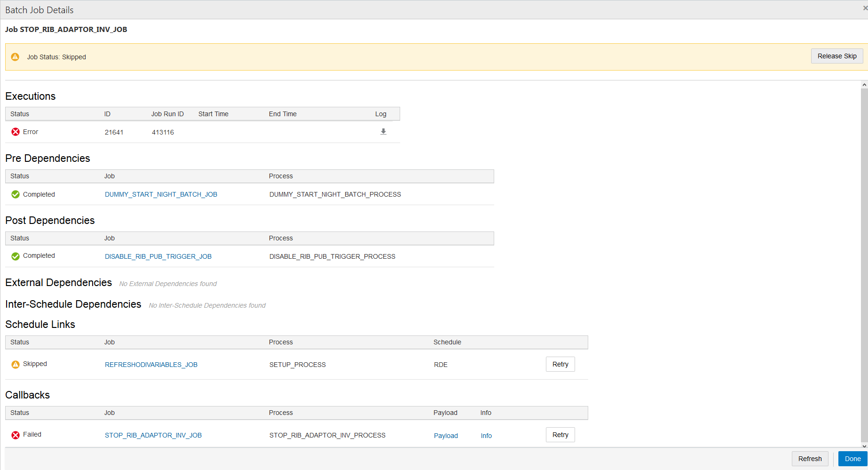This screenshot has height=470, width=868.
Task: Download the execution log for ID 21641
Action: pyautogui.click(x=383, y=132)
